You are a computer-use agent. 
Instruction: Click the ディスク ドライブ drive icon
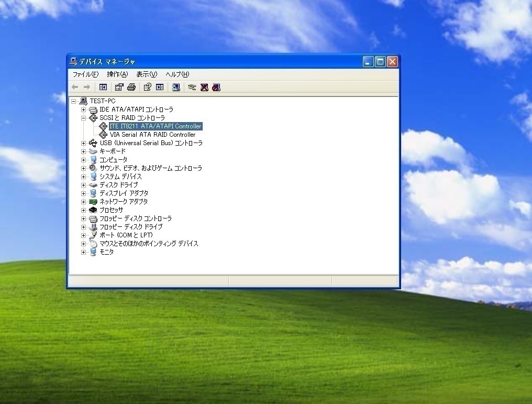[93, 185]
